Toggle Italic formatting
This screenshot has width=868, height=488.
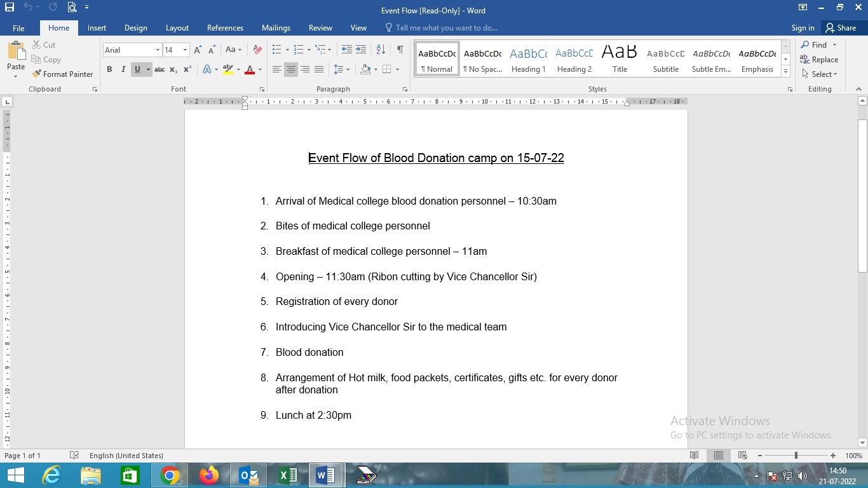coord(123,69)
